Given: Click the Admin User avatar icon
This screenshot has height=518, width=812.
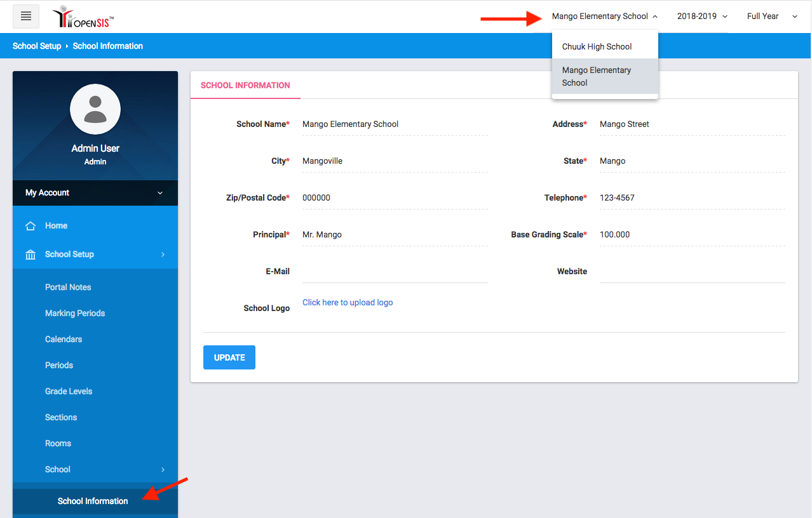Looking at the screenshot, I should coord(95,109).
